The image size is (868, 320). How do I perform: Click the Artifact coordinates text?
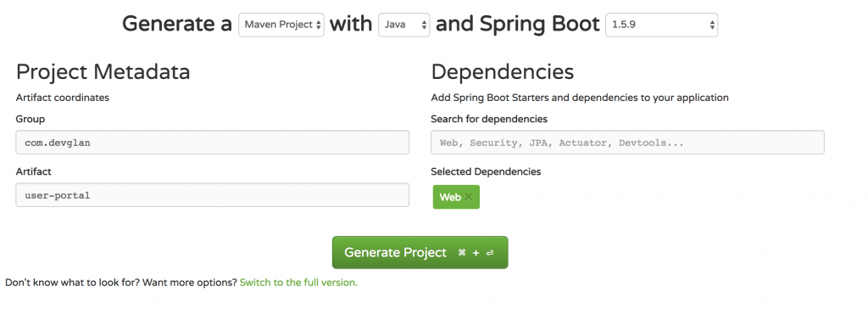pyautogui.click(x=63, y=98)
